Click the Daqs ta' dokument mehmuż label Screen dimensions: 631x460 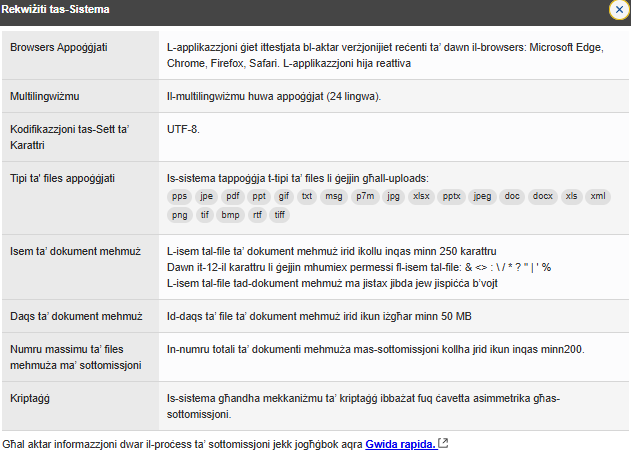tap(76, 316)
